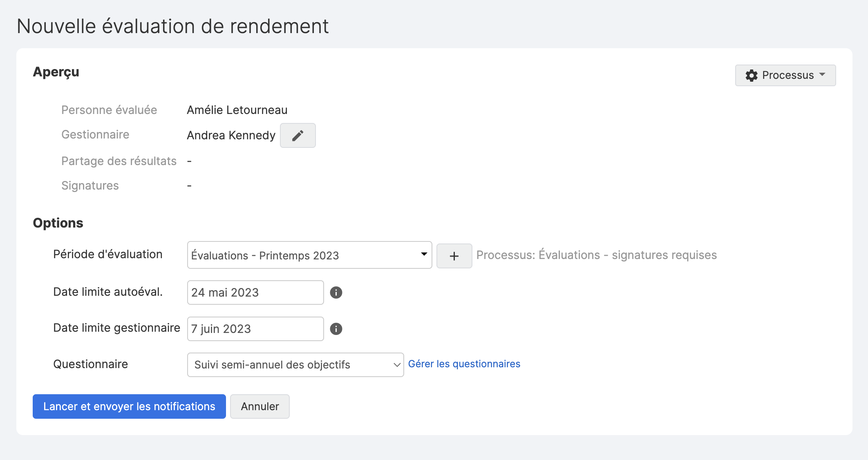The width and height of the screenshot is (868, 460).
Task: Click the Processus: Évaluations - signatures requises text
Action: pyautogui.click(x=596, y=255)
